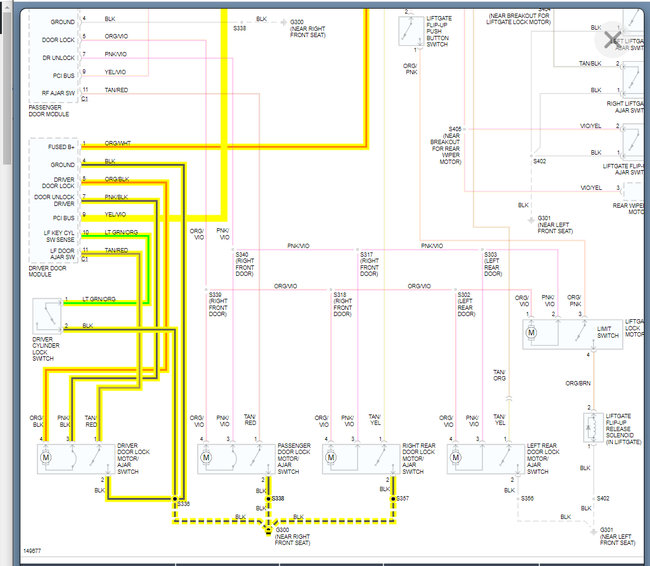Screen dimensions: 650x566
Task: Click the 'ORG/WHT' wire color label
Action: (118, 143)
